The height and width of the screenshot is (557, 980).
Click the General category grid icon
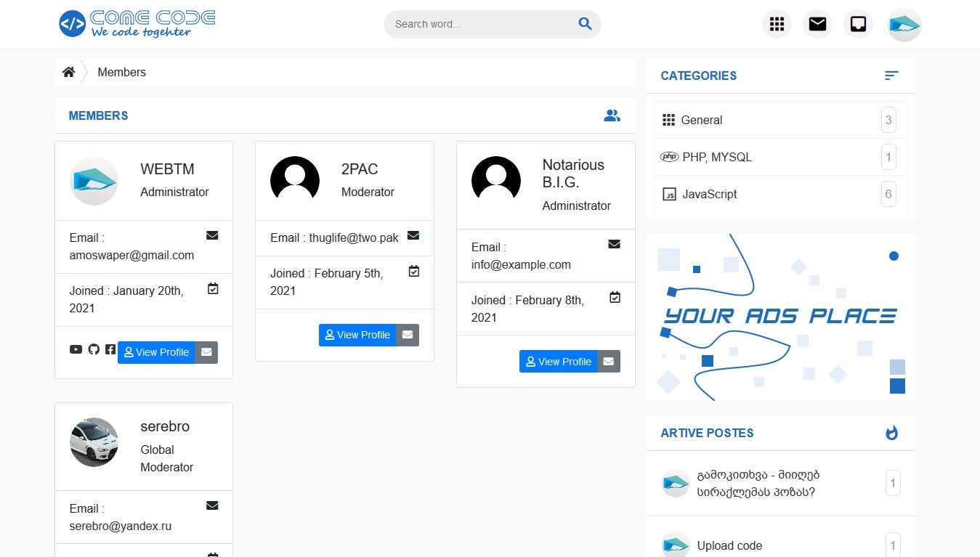point(669,120)
